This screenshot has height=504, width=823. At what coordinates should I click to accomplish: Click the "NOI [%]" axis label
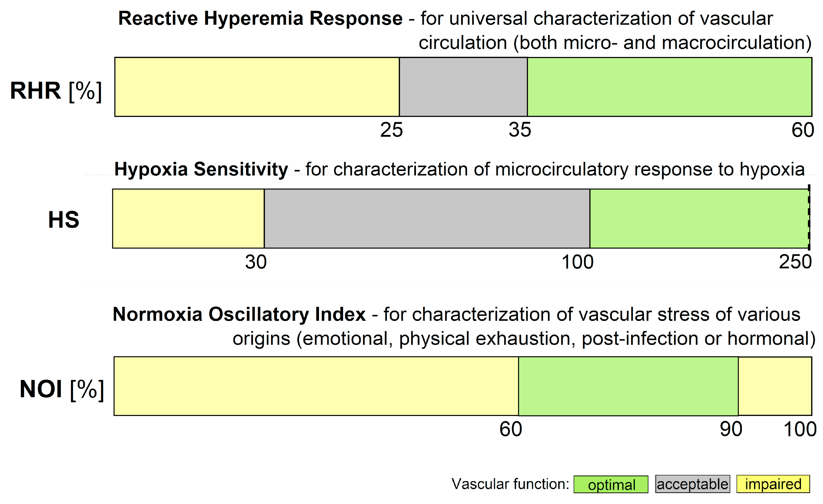(62, 389)
